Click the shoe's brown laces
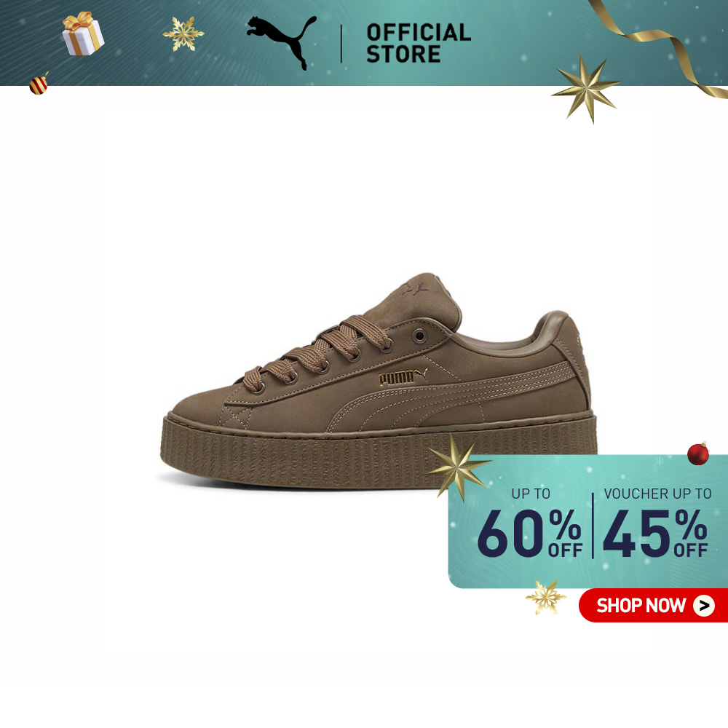Screen dimensions: 728x728 (x=319, y=352)
